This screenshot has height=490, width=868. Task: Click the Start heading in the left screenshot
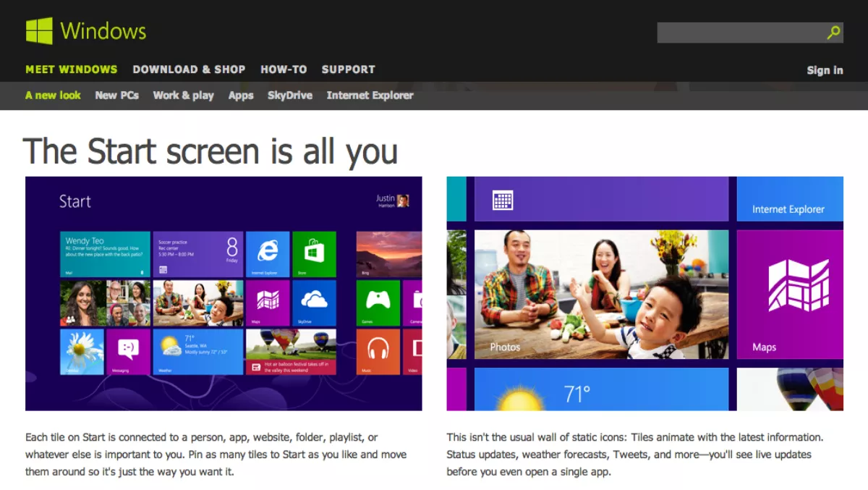tap(75, 201)
